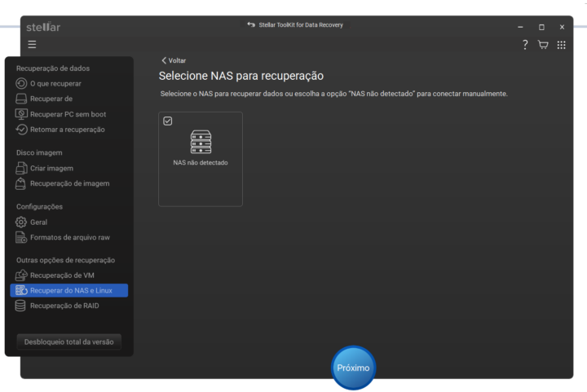The image size is (587, 392).
Task: Uncheck the NAS não detectado checkbox
Action: tap(168, 121)
